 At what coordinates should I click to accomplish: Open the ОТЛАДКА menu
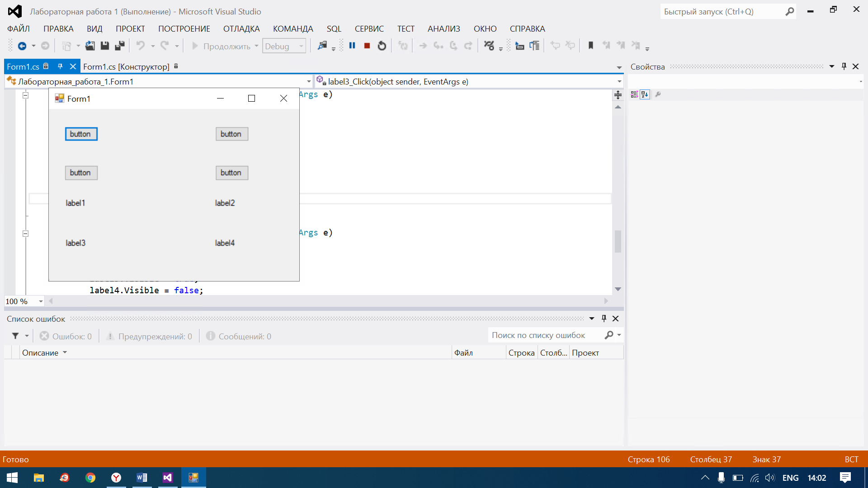point(241,28)
